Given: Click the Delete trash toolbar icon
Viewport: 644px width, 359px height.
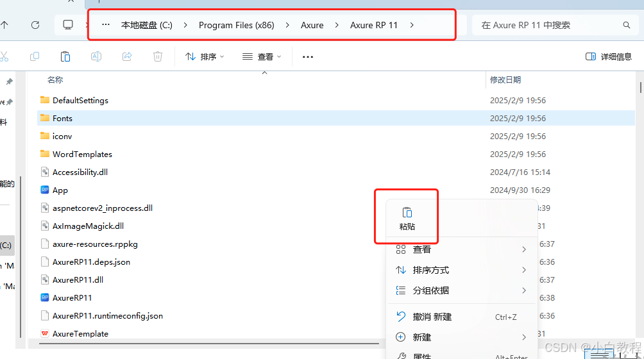Looking at the screenshot, I should pos(158,56).
